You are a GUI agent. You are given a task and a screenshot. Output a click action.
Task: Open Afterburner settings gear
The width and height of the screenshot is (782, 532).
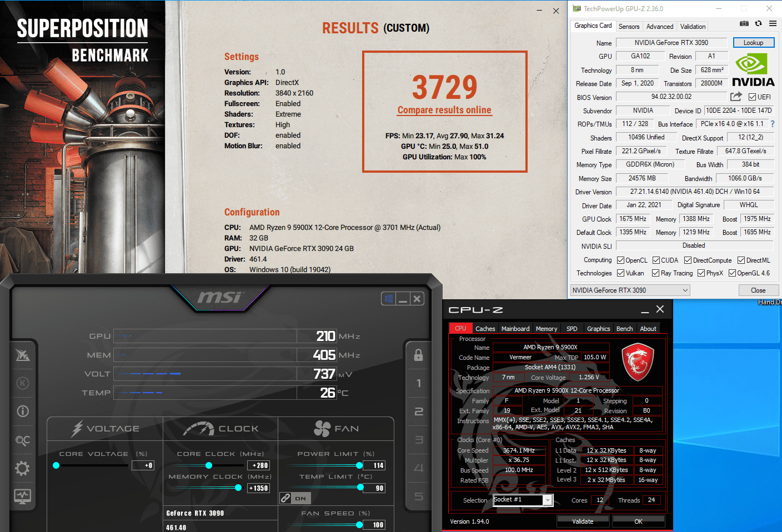(x=23, y=469)
